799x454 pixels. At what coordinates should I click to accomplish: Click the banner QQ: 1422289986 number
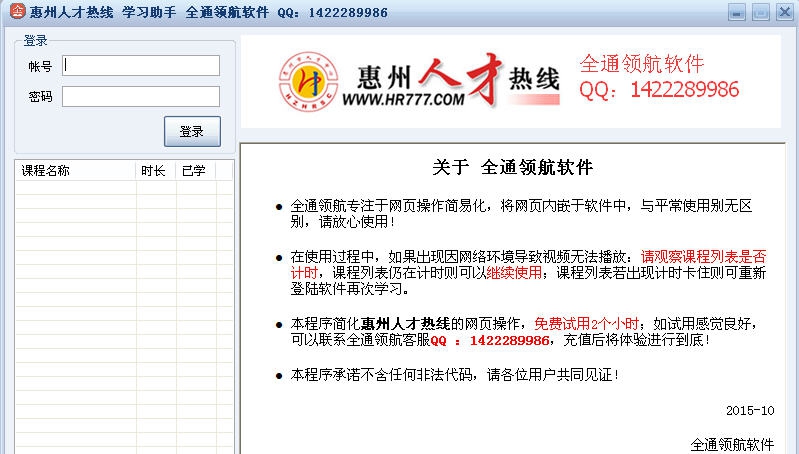(659, 90)
